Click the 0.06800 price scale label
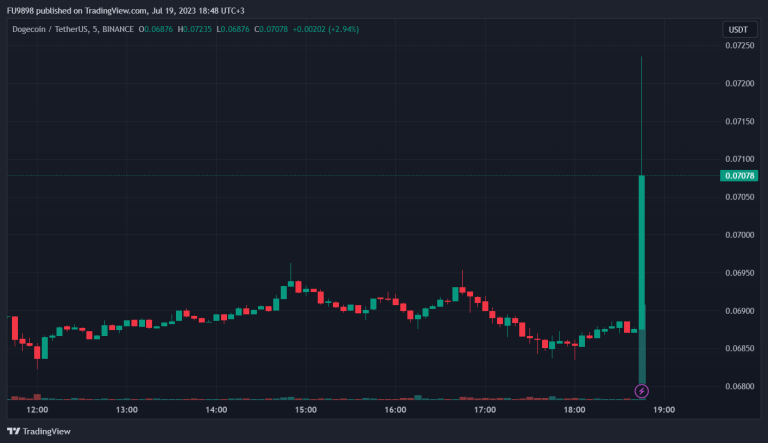The height and width of the screenshot is (443, 768). 740,386
